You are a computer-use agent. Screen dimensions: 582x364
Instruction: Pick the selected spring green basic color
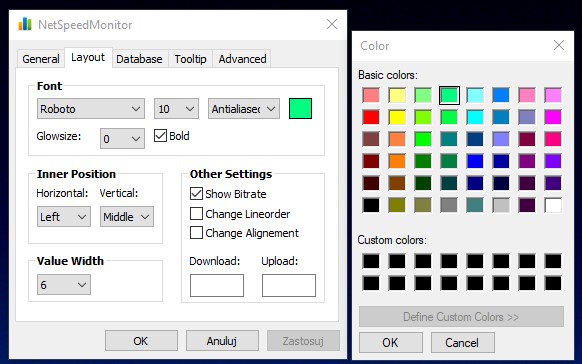point(449,95)
